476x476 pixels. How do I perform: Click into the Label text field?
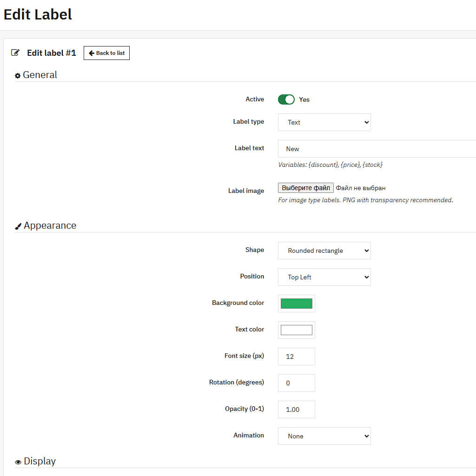(x=377, y=149)
